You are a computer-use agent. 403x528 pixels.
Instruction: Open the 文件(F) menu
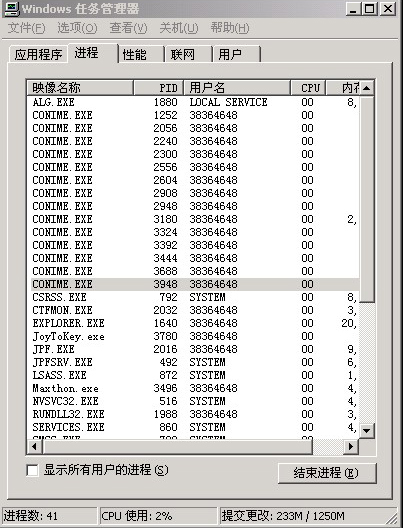(26, 28)
